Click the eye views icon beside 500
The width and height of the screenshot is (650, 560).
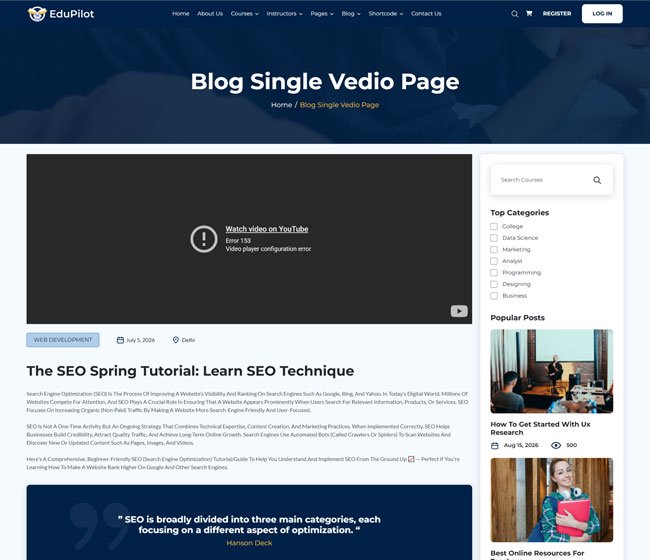(556, 445)
